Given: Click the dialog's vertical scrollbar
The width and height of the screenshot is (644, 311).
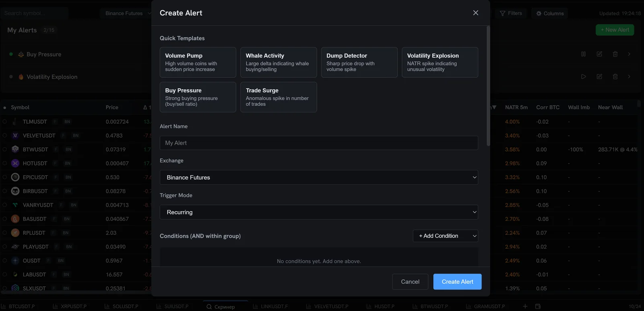Looking at the screenshot, I should (x=488, y=86).
